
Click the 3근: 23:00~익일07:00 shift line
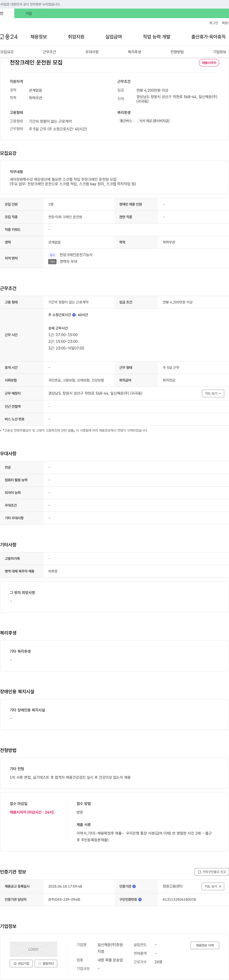[x=66, y=348]
